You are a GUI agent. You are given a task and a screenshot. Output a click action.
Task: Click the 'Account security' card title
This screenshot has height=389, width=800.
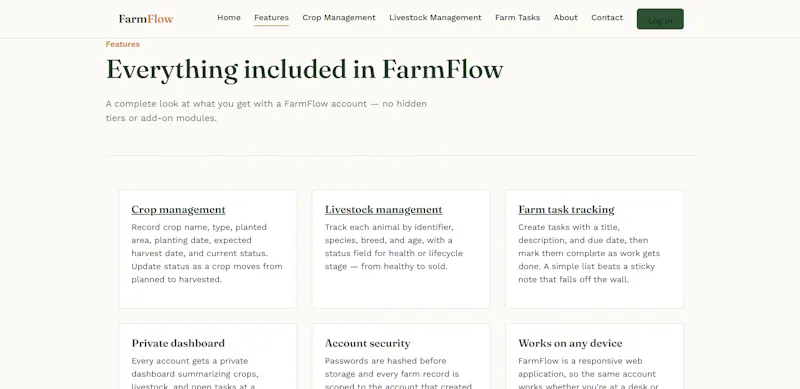367,343
